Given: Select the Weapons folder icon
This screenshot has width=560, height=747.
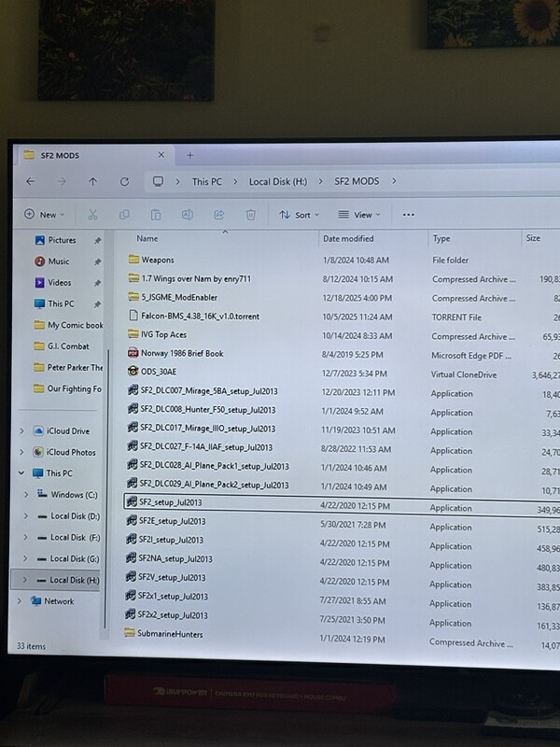Looking at the screenshot, I should [x=133, y=260].
